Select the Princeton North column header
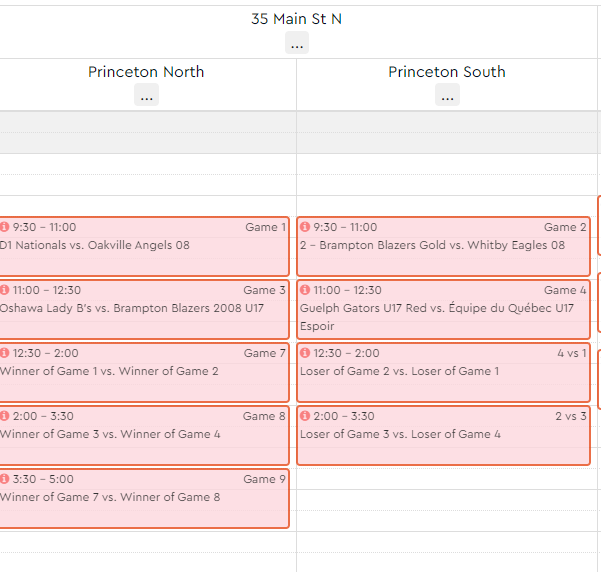The width and height of the screenshot is (601, 572). (146, 72)
